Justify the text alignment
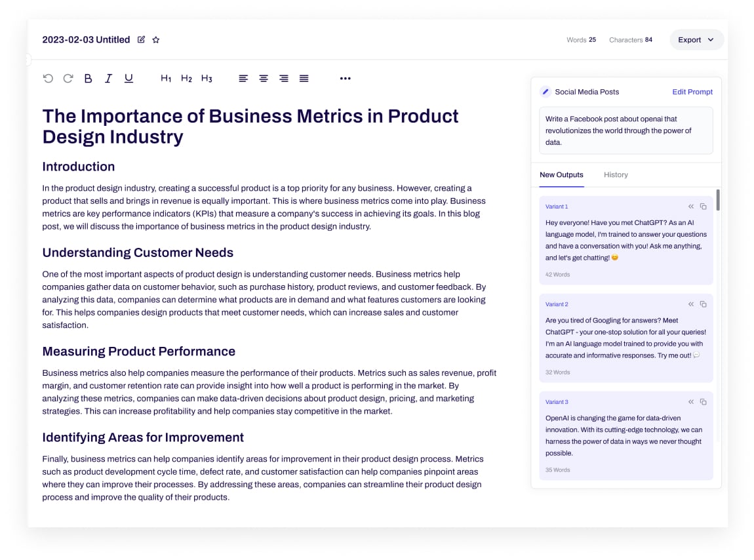754x560 pixels. (x=304, y=79)
